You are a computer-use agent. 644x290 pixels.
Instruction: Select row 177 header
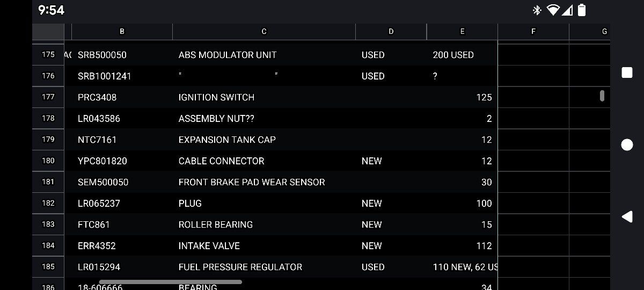[x=48, y=97]
